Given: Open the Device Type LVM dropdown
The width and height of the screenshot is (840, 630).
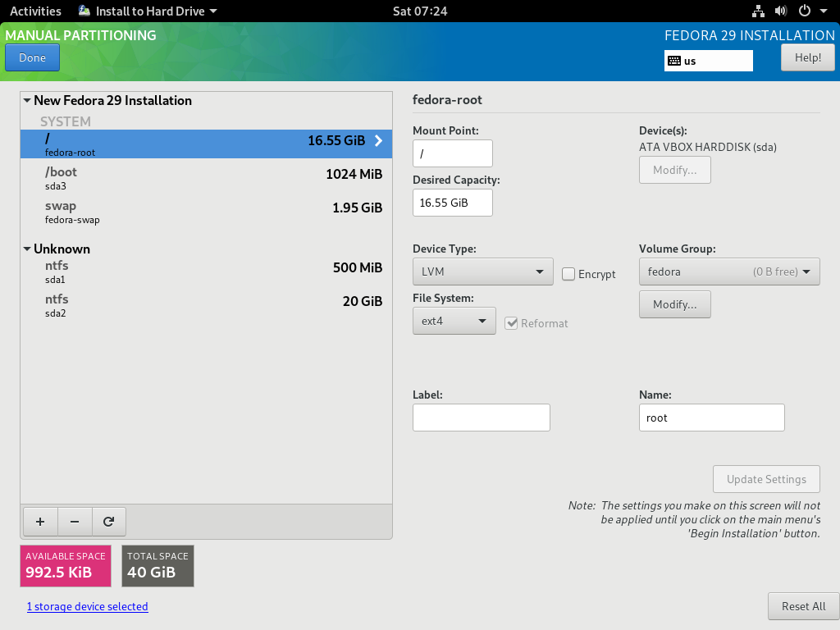Looking at the screenshot, I should (x=482, y=272).
